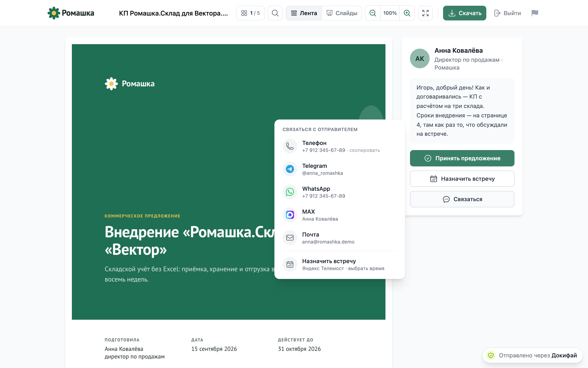Open page grid indicator 1 / 5
The image size is (588, 368).
pyautogui.click(x=250, y=13)
